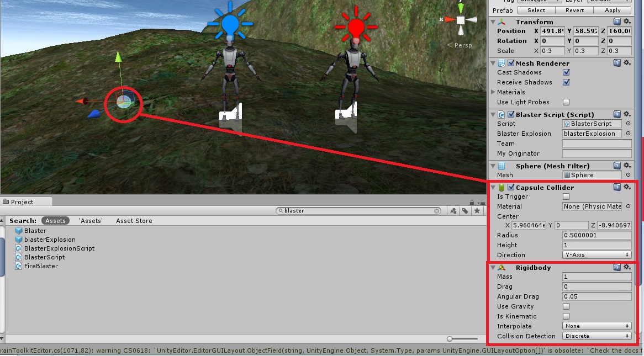Open object picker for Mesh field
The image size is (644, 356).
[x=628, y=175]
